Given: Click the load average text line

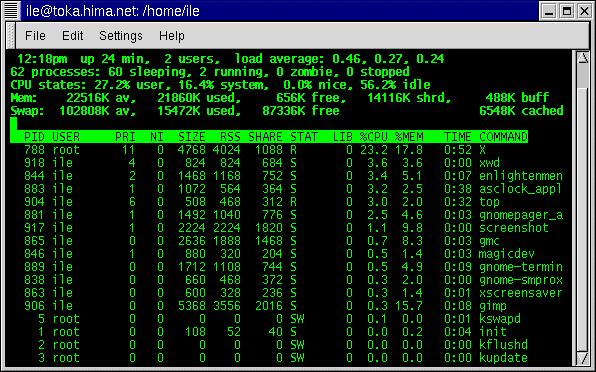Looking at the screenshot, I should (339, 59).
